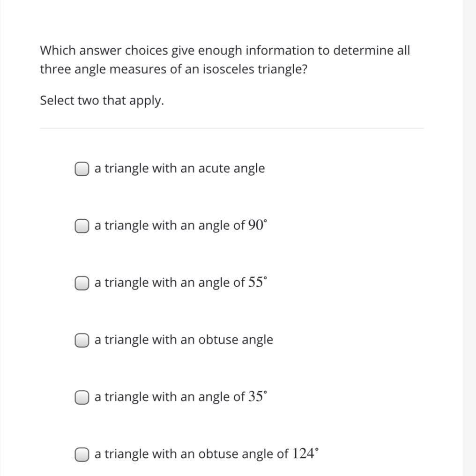Click the horizontal divider below the instructions
Viewport: 476px width, 476px height.
(x=232, y=128)
